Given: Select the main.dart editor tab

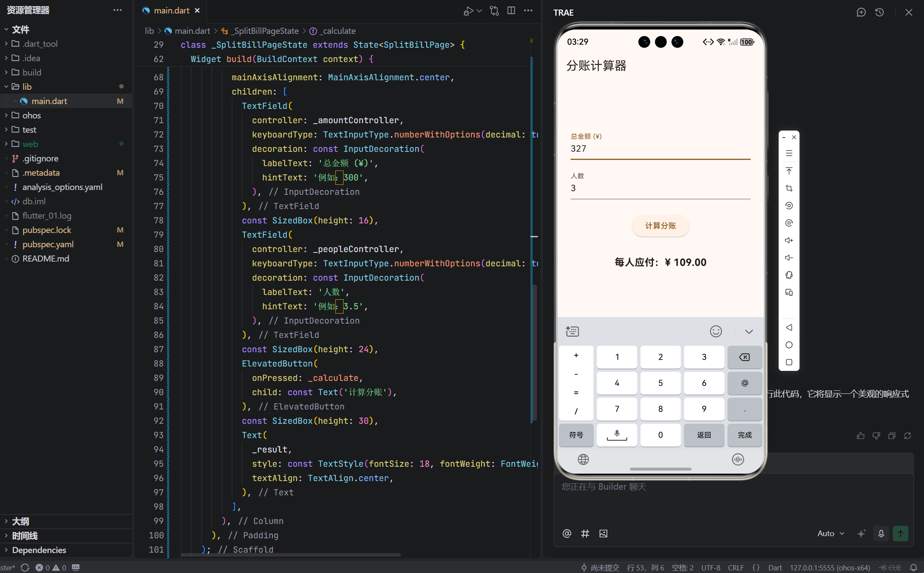Looking at the screenshot, I should click(171, 10).
